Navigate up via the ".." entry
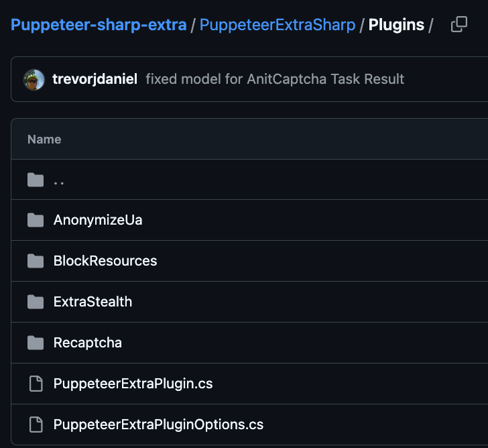Image resolution: width=488 pixels, height=448 pixels. click(59, 182)
